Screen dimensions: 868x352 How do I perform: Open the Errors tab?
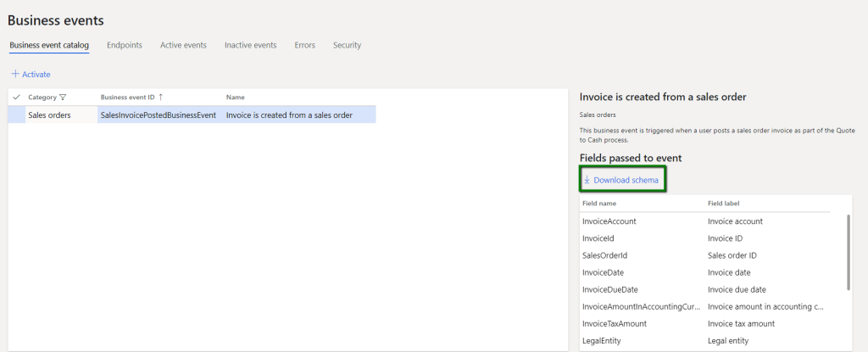(x=304, y=45)
